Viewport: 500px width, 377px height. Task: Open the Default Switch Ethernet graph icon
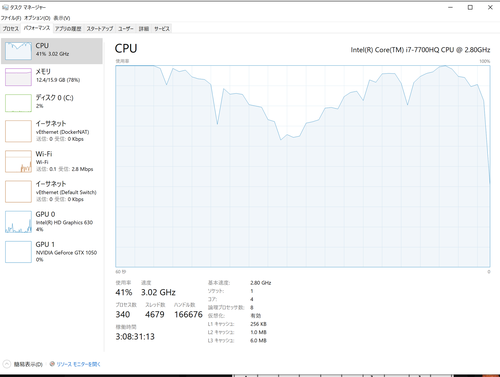pos(18,192)
